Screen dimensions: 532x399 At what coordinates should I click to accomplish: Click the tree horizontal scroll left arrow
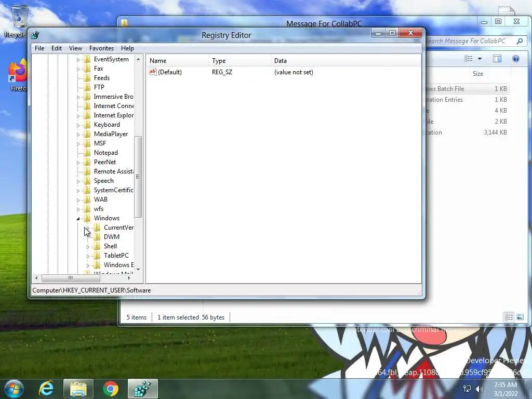click(36, 278)
